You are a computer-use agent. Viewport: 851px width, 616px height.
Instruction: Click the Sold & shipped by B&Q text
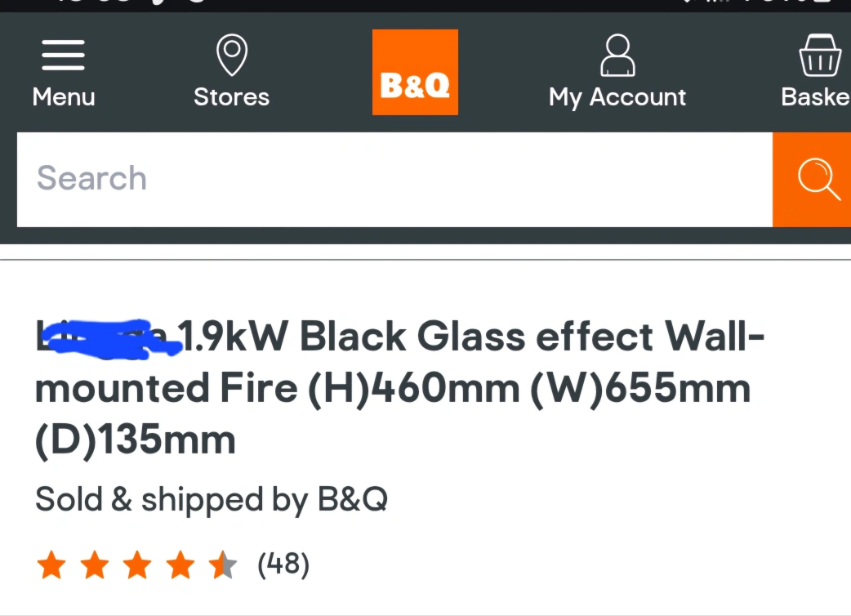[212, 500]
